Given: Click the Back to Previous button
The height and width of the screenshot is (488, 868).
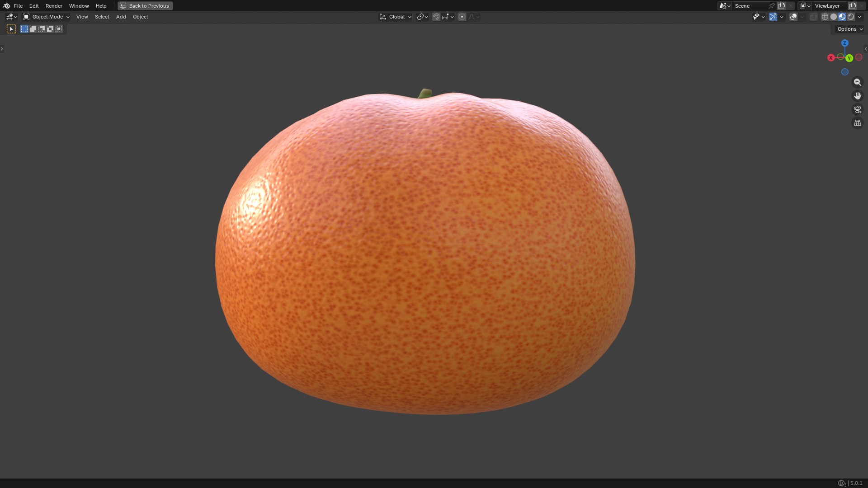Looking at the screenshot, I should pyautogui.click(x=145, y=6).
